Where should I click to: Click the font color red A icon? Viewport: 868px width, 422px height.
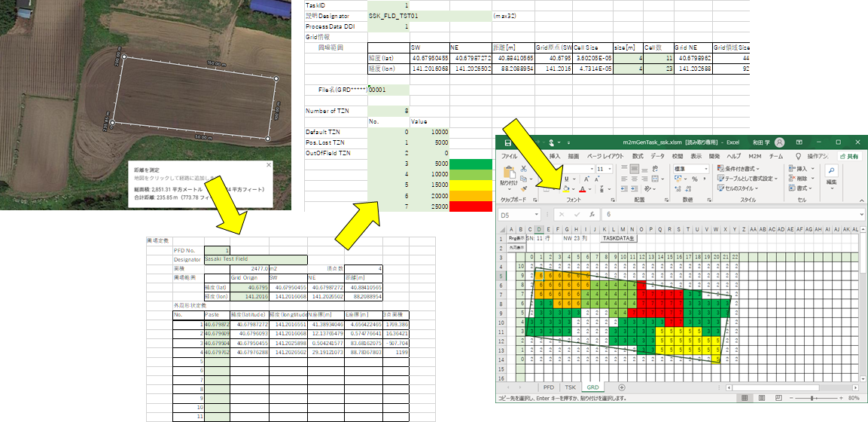(x=583, y=188)
